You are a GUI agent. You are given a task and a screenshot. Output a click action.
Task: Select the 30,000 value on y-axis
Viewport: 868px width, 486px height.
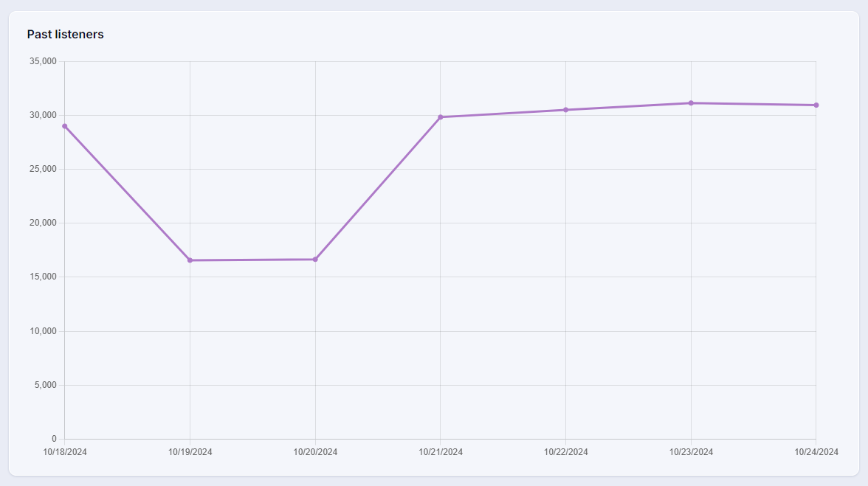(x=43, y=115)
